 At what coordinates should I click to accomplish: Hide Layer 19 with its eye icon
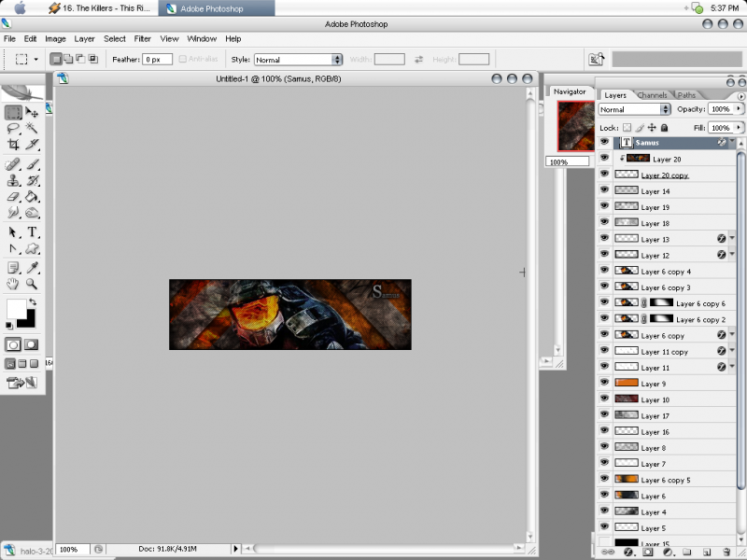[604, 206]
